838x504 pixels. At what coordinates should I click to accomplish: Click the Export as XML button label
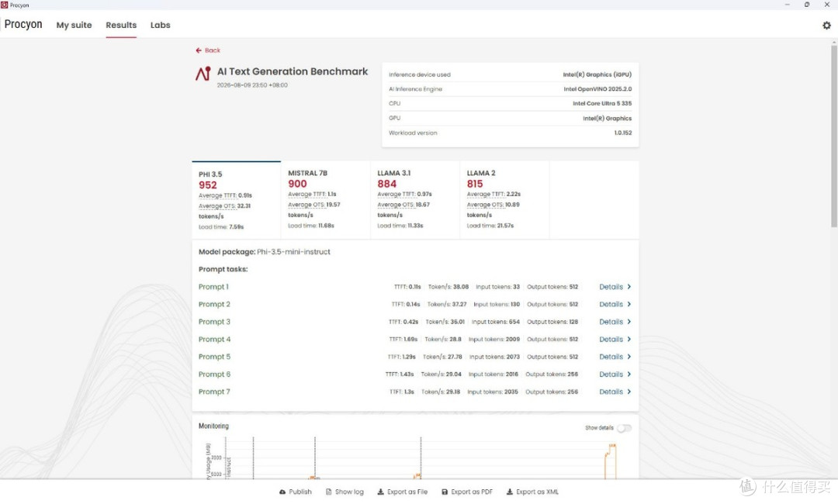point(537,492)
